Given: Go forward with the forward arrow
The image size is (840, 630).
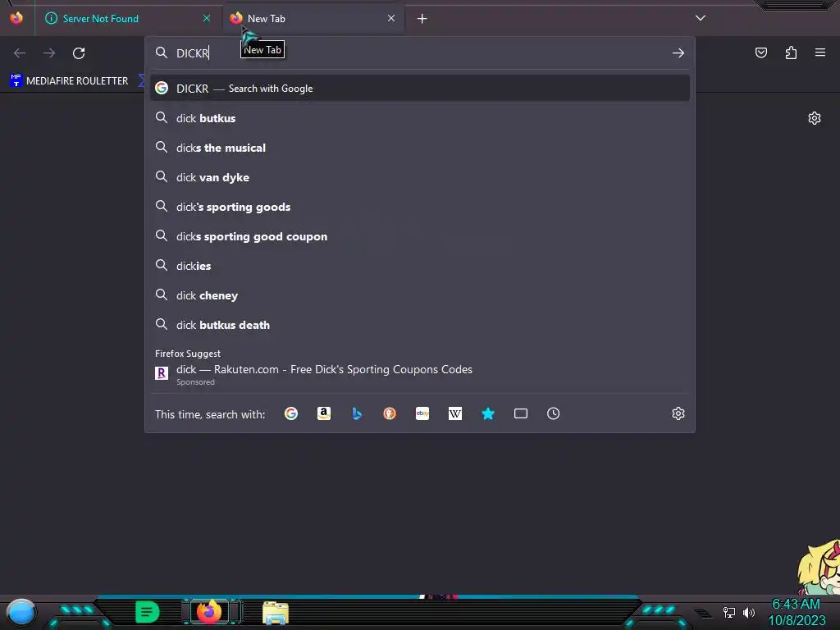Looking at the screenshot, I should 49,53.
